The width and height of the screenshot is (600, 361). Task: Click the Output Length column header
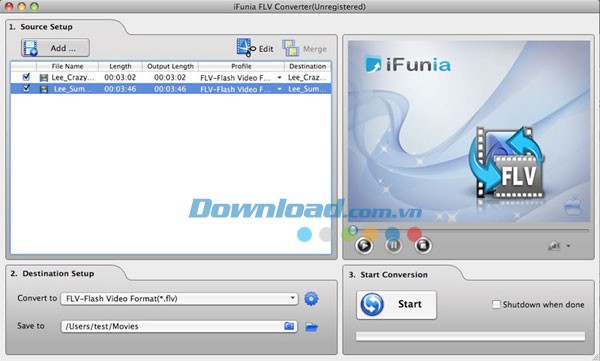pyautogui.click(x=170, y=66)
